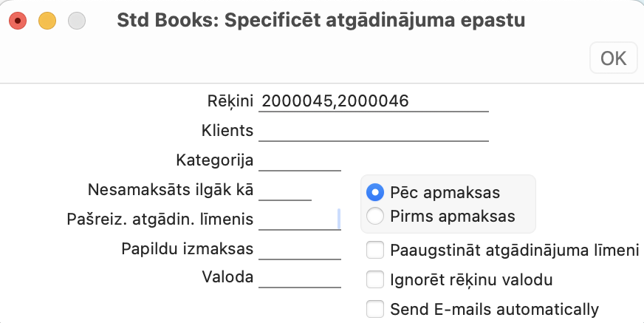Screen dimensions: 644x323
Task: Enable Paaugstināt atgādinājuma līmeni checkbox
Action: [x=375, y=251]
